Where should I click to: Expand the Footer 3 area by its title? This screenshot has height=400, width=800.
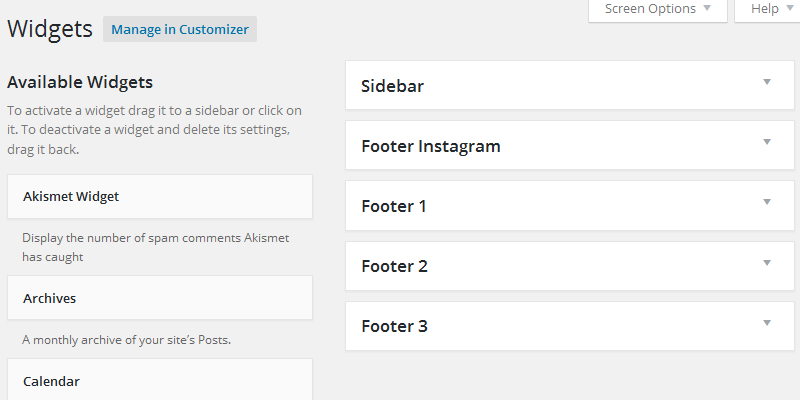[394, 326]
